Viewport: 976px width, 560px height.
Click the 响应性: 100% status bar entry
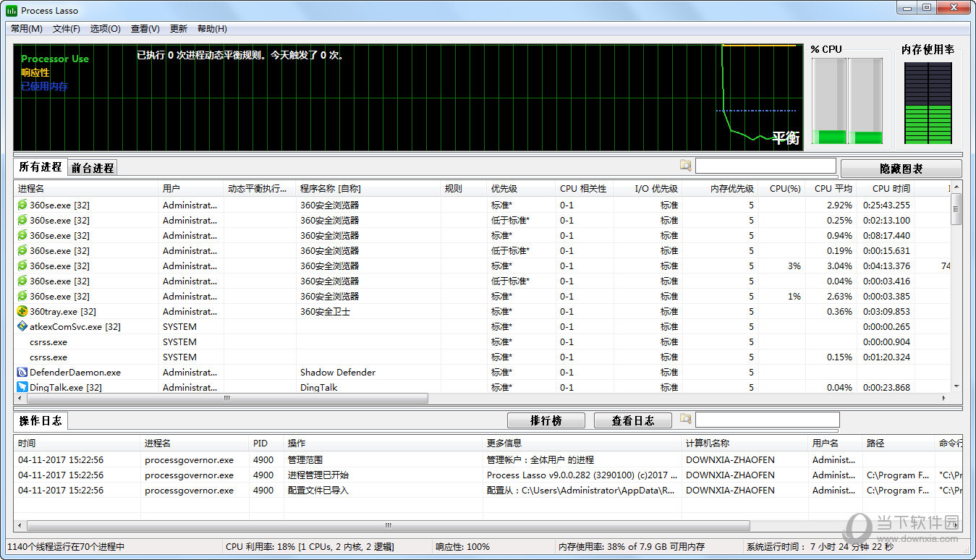462,547
